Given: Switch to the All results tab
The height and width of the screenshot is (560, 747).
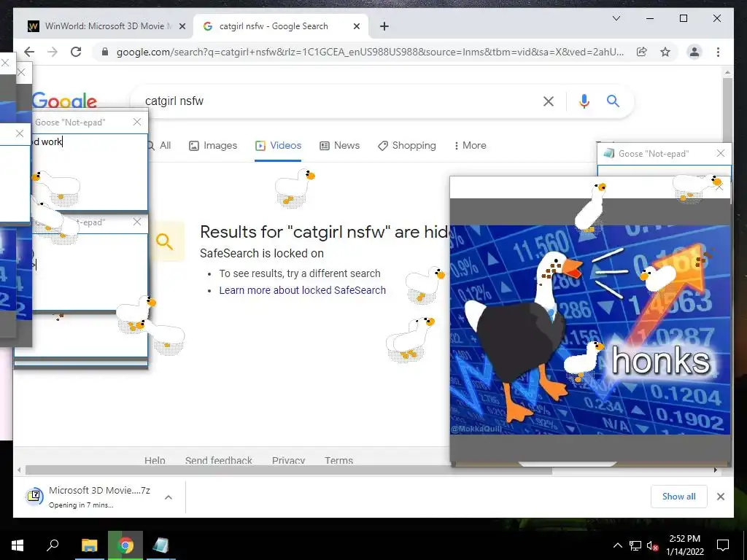Looking at the screenshot, I should 160,145.
